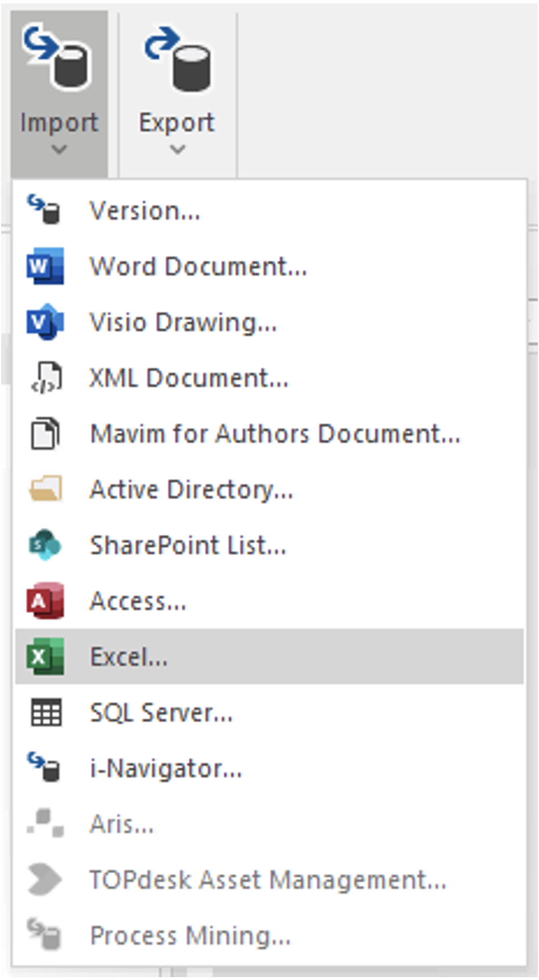Expand the Export dropdown chevron
539x980 pixels.
click(x=177, y=150)
